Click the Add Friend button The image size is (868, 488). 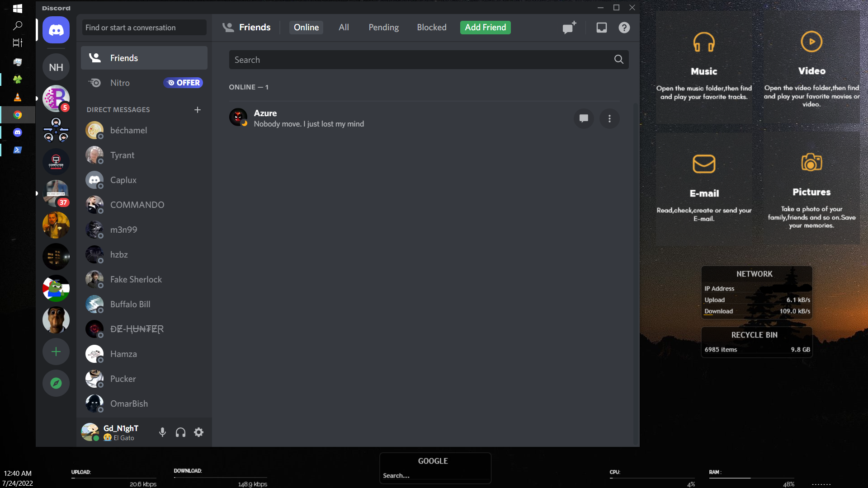[x=485, y=28]
